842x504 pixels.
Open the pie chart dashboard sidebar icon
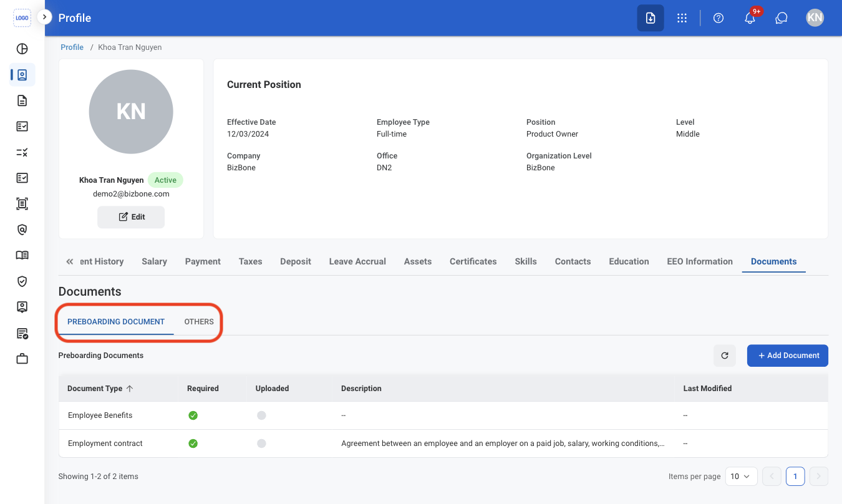(22, 49)
